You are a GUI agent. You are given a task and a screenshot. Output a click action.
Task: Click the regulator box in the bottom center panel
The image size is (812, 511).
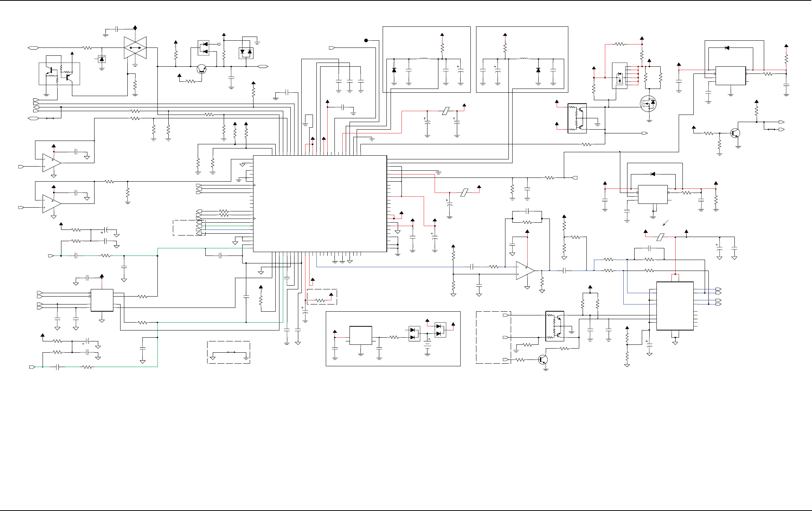click(x=361, y=335)
